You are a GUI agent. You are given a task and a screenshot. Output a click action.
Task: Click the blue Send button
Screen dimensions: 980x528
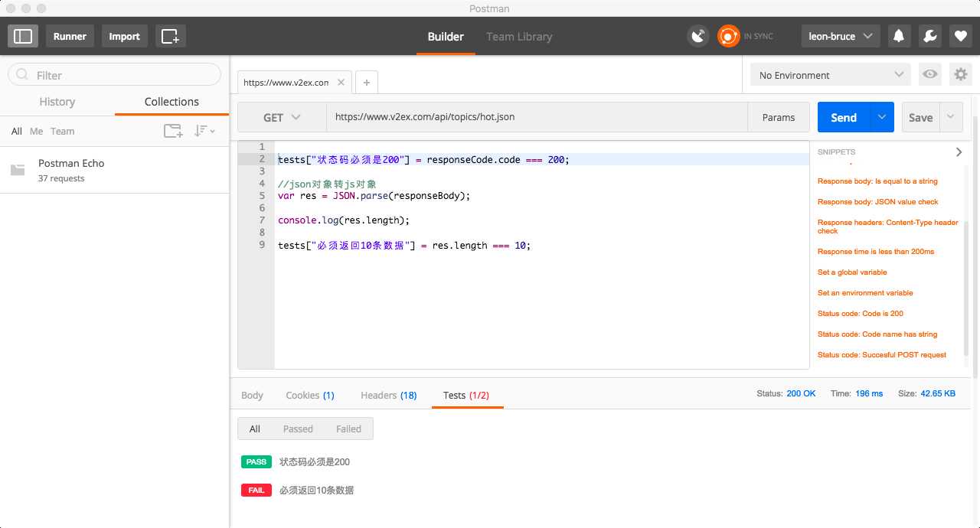click(844, 117)
